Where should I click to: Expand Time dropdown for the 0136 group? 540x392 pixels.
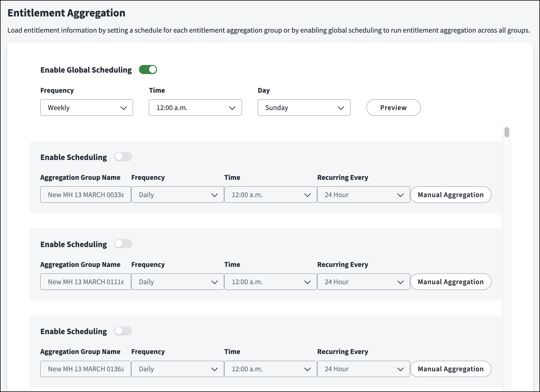coord(270,369)
